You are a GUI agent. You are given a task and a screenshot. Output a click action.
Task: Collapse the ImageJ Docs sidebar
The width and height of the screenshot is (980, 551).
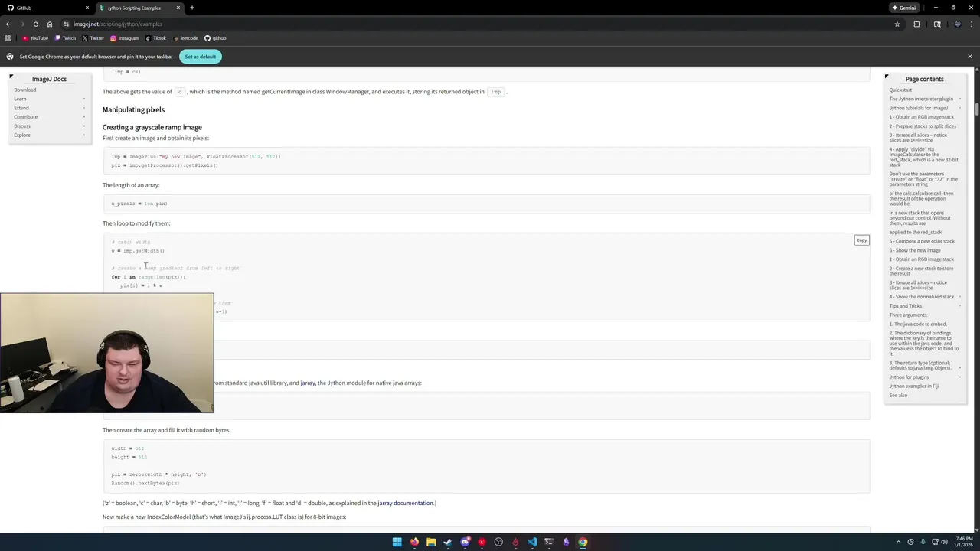click(x=11, y=77)
